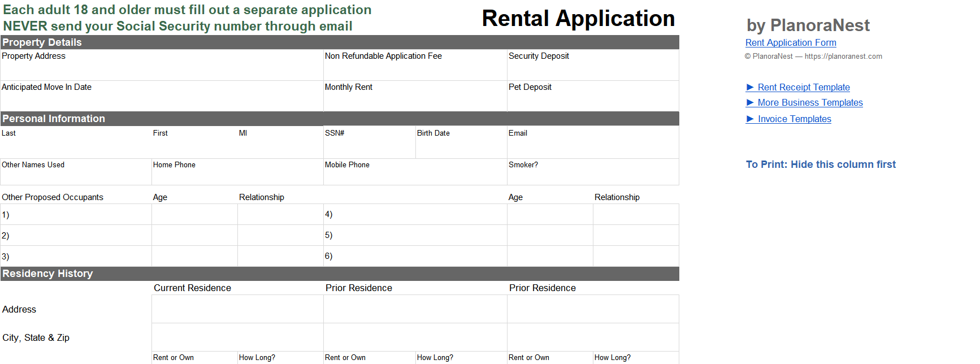Select the Mobile Phone field
The image size is (980, 364).
tap(415, 172)
